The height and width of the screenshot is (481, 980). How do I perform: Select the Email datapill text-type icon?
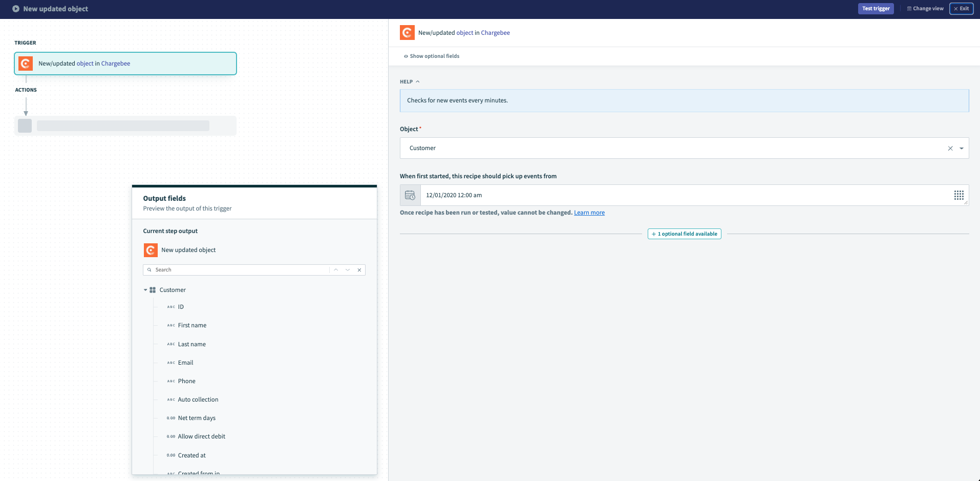point(171,363)
